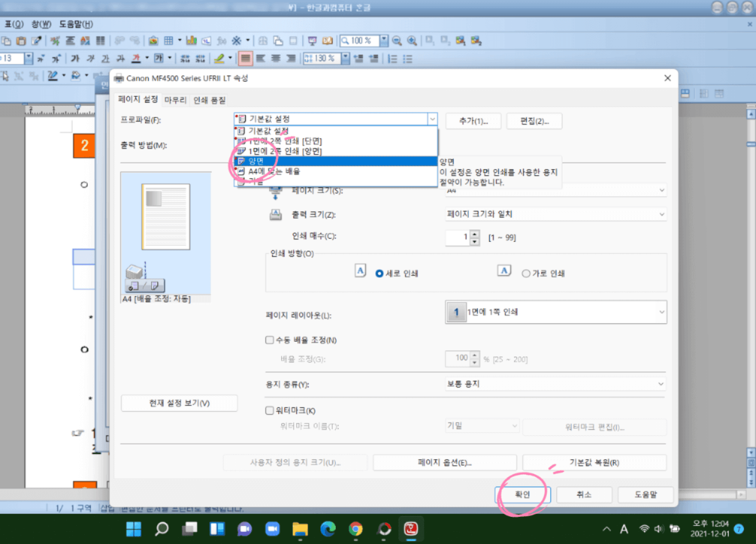This screenshot has height=544, width=756.
Task: Select right alignment icon
Action: 291,58
